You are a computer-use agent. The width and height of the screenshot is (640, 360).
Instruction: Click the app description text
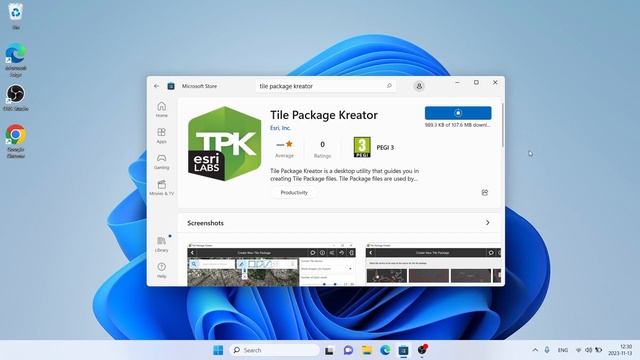tap(344, 175)
